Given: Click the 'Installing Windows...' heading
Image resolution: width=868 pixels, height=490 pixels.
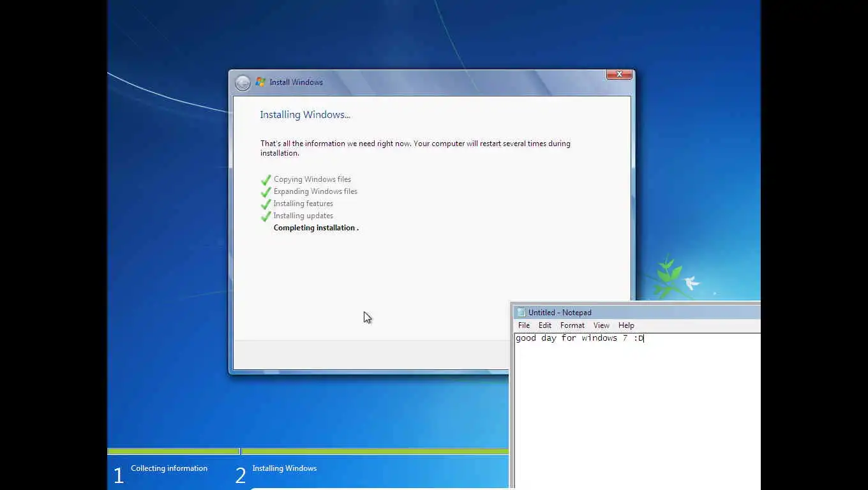Looking at the screenshot, I should (x=305, y=115).
